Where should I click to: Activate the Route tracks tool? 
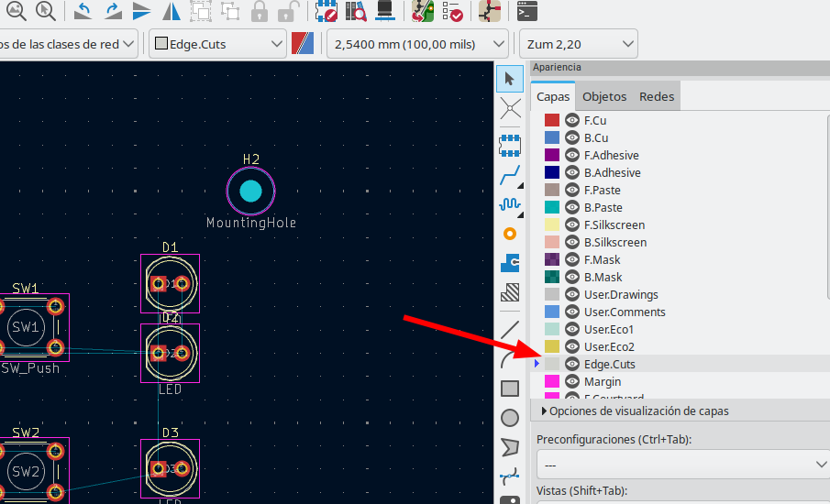(x=510, y=173)
